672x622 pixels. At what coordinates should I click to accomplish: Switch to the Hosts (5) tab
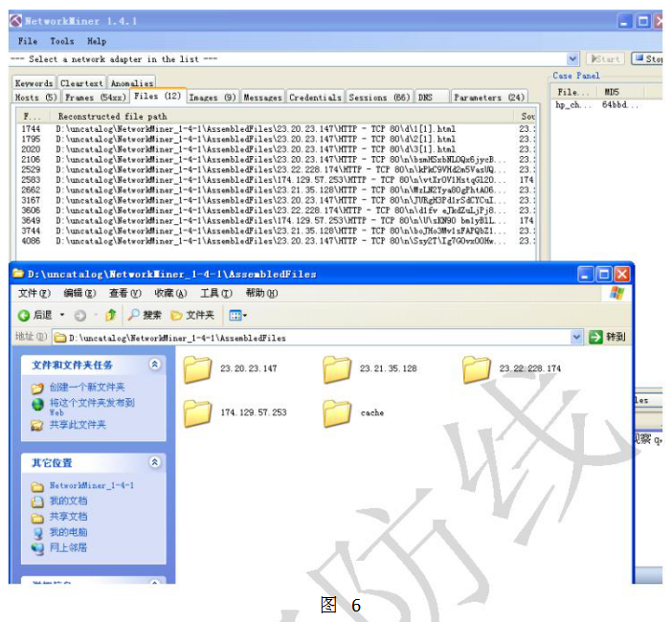coord(35,98)
